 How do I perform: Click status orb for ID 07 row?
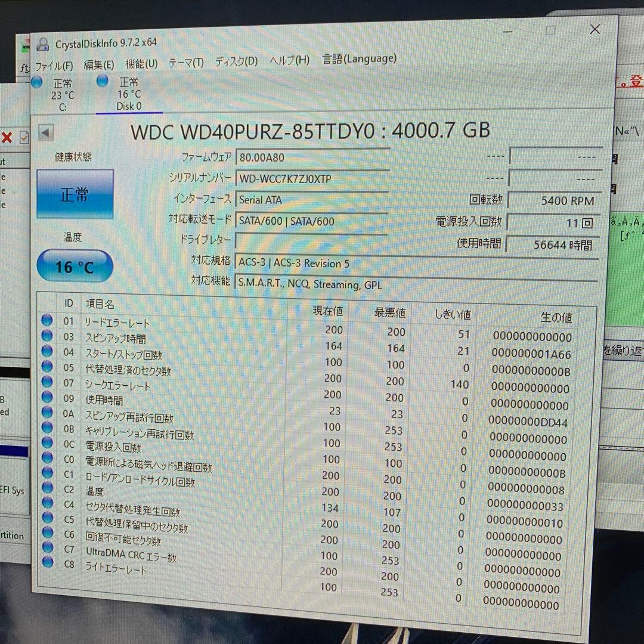click(x=47, y=382)
